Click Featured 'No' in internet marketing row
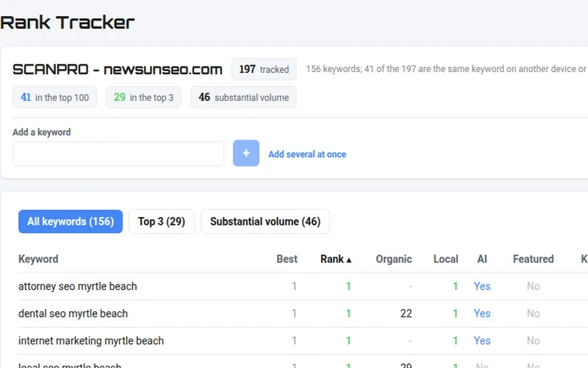 click(533, 341)
